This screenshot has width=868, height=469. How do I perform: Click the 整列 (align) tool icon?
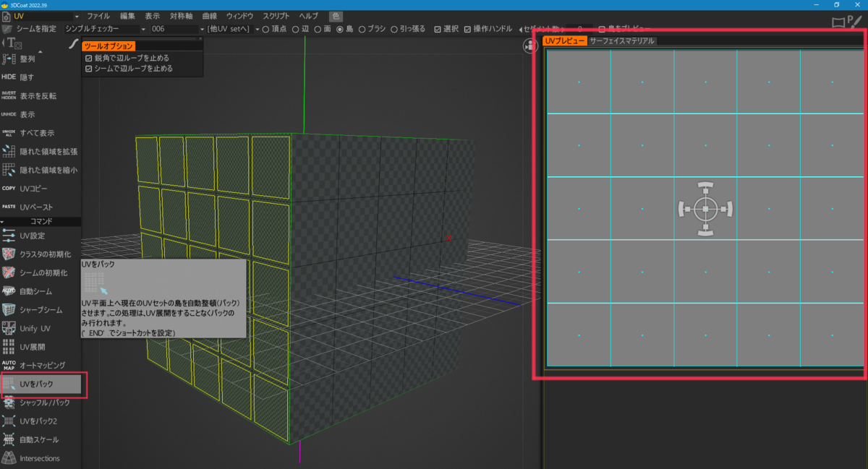9,59
